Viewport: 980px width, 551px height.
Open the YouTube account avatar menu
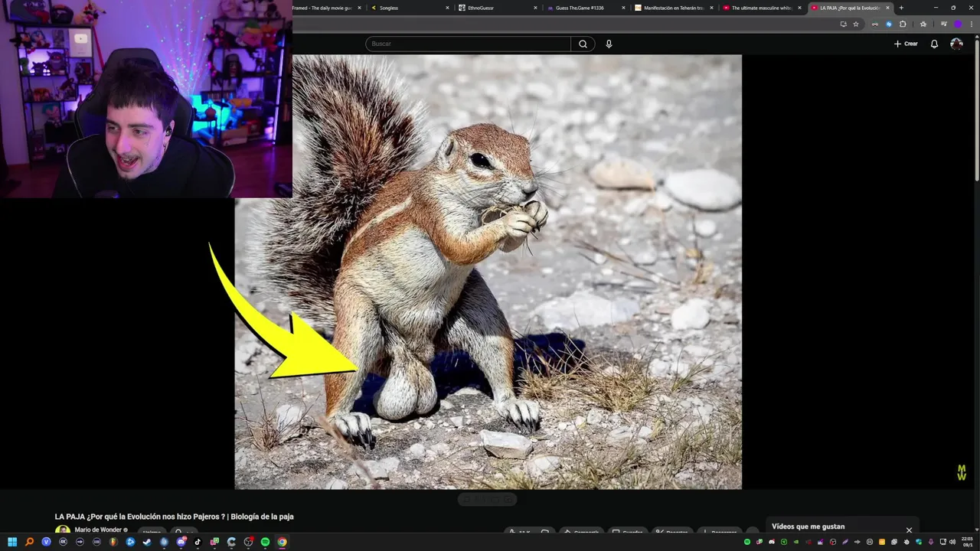956,44
